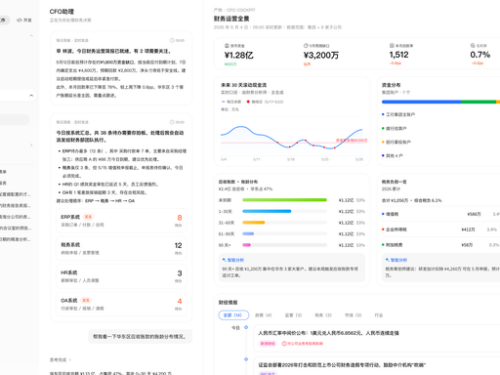This screenshot has height=375, width=500.
Task: Open the ERP系统 card with 8 pending
Action: pyautogui.click(x=121, y=221)
